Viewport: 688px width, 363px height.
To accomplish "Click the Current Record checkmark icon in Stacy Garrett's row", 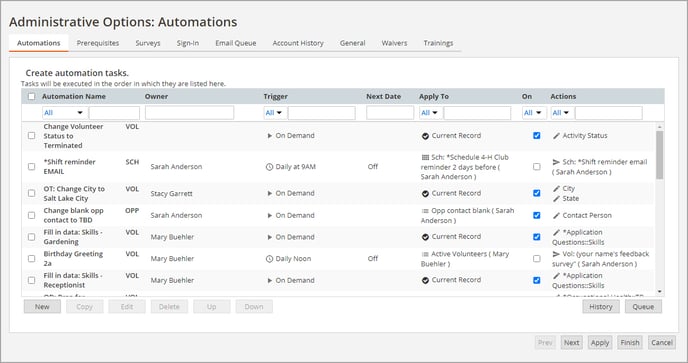I will coord(425,194).
